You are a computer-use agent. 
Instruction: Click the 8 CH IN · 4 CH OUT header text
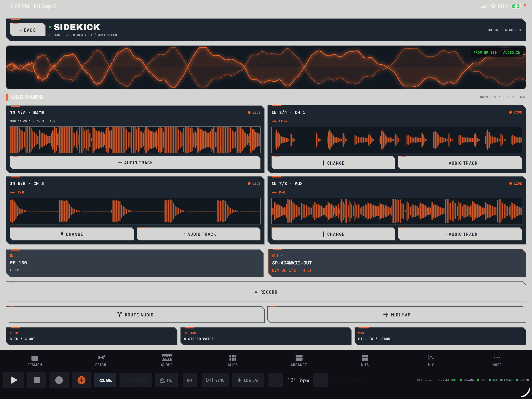[502, 30]
